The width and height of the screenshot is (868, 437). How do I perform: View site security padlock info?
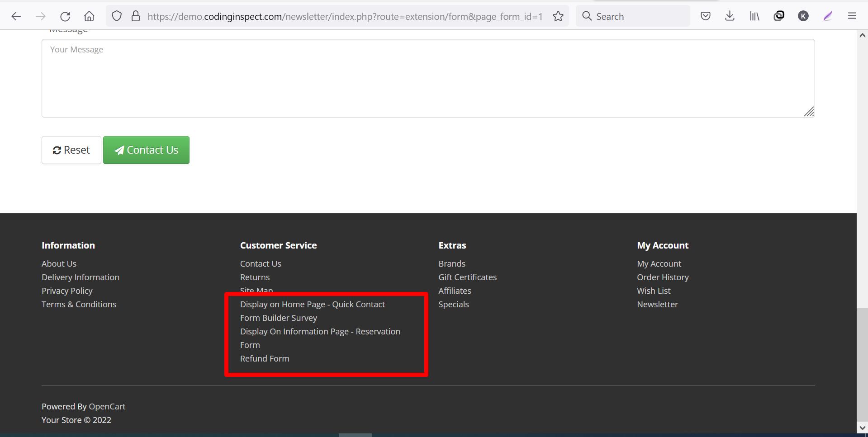click(x=135, y=16)
